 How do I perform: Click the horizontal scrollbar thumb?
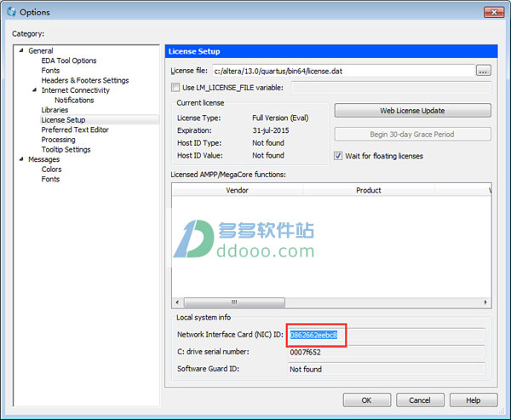coord(234,302)
